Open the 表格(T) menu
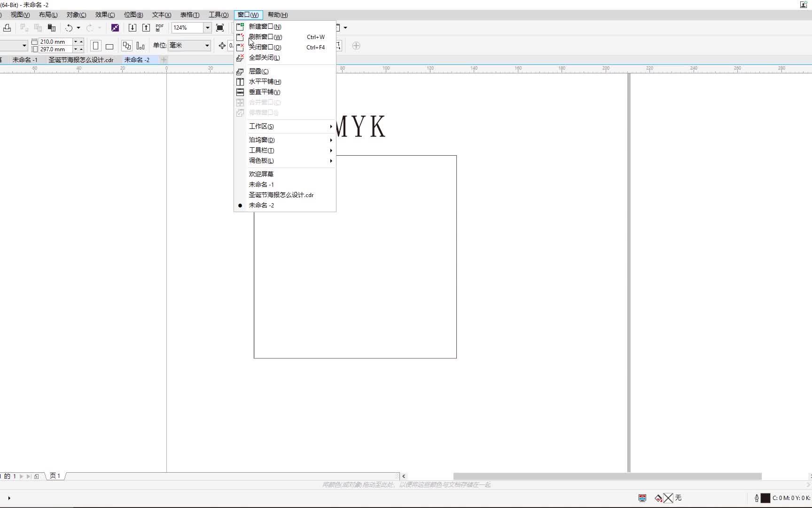The width and height of the screenshot is (812, 508). click(190, 15)
